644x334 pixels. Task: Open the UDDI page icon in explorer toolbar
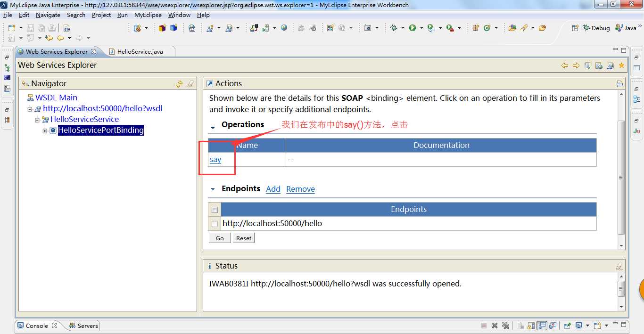pyautogui.click(x=587, y=65)
